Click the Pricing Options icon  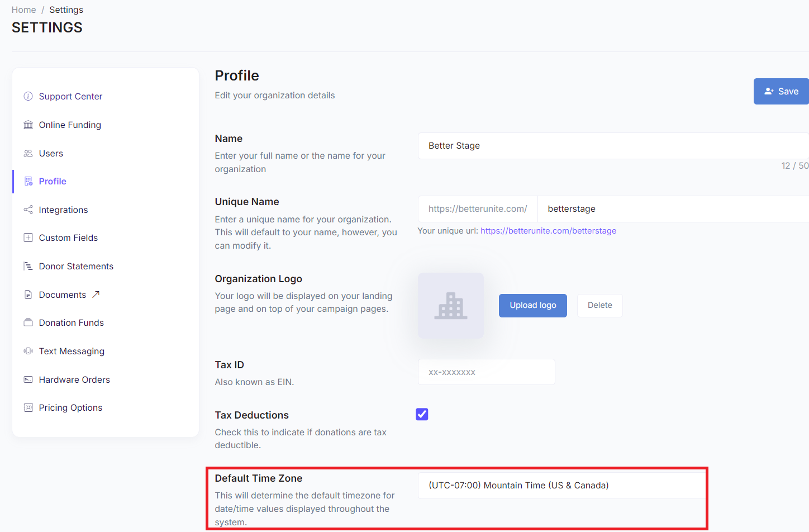28,407
